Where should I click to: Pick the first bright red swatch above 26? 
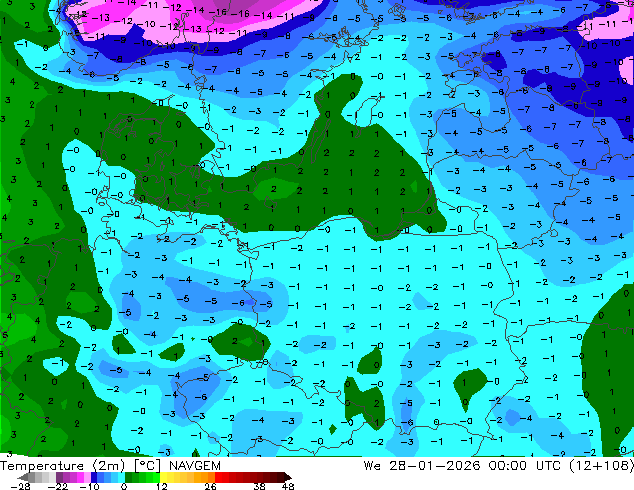click(x=218, y=477)
